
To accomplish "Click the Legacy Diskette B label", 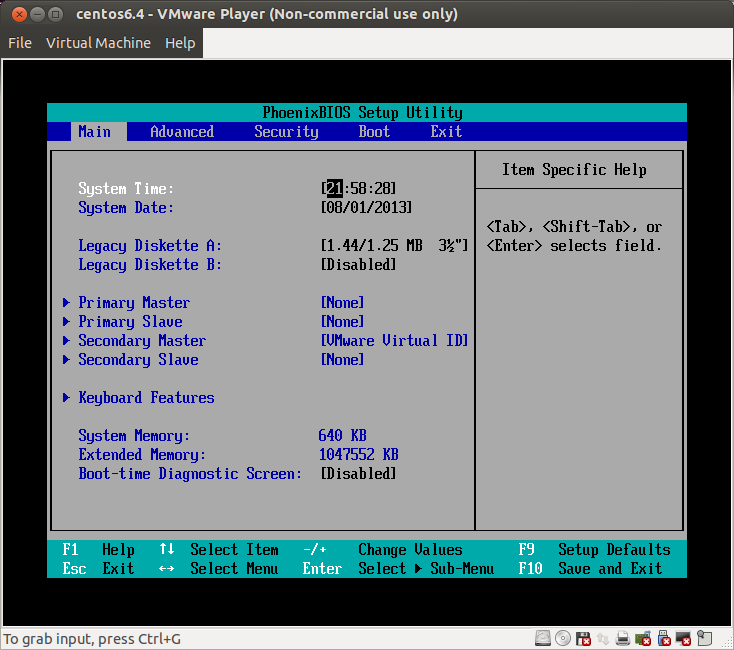I will (150, 265).
